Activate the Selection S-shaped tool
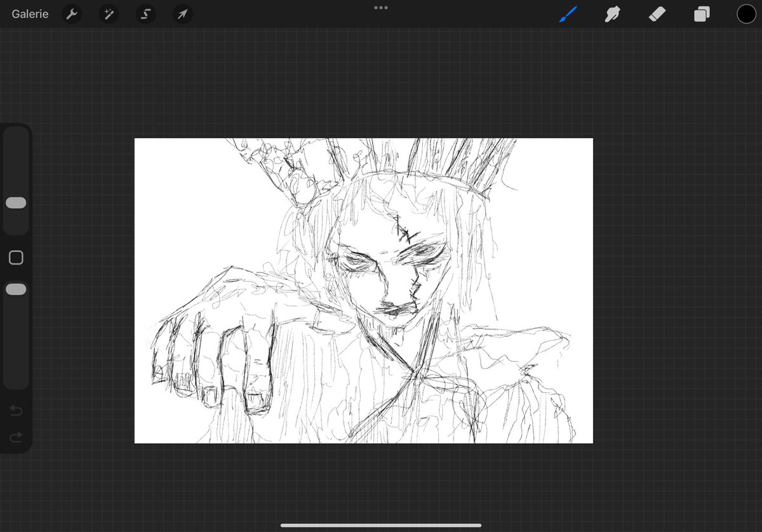The image size is (762, 532). pos(146,15)
